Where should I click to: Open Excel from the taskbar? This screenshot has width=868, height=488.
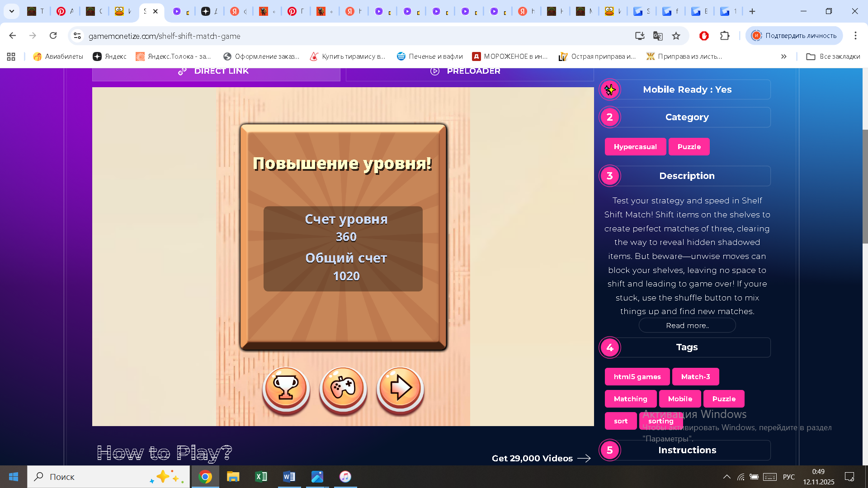(261, 477)
